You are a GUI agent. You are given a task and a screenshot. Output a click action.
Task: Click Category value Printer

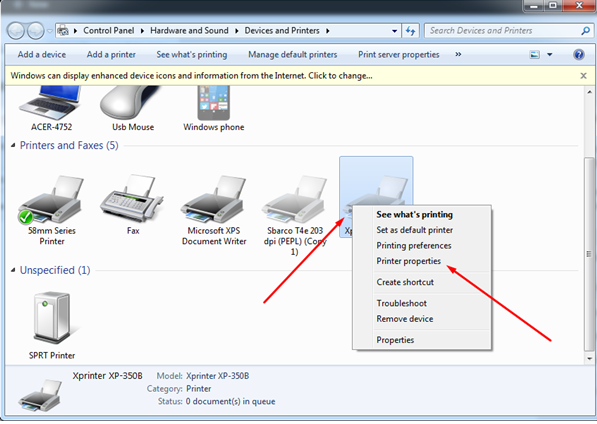click(198, 389)
